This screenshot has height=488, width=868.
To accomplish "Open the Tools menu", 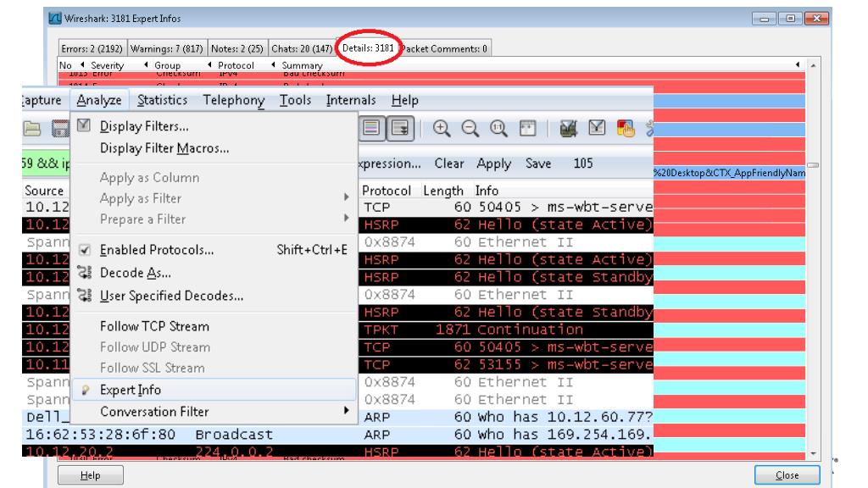I will tap(295, 100).
